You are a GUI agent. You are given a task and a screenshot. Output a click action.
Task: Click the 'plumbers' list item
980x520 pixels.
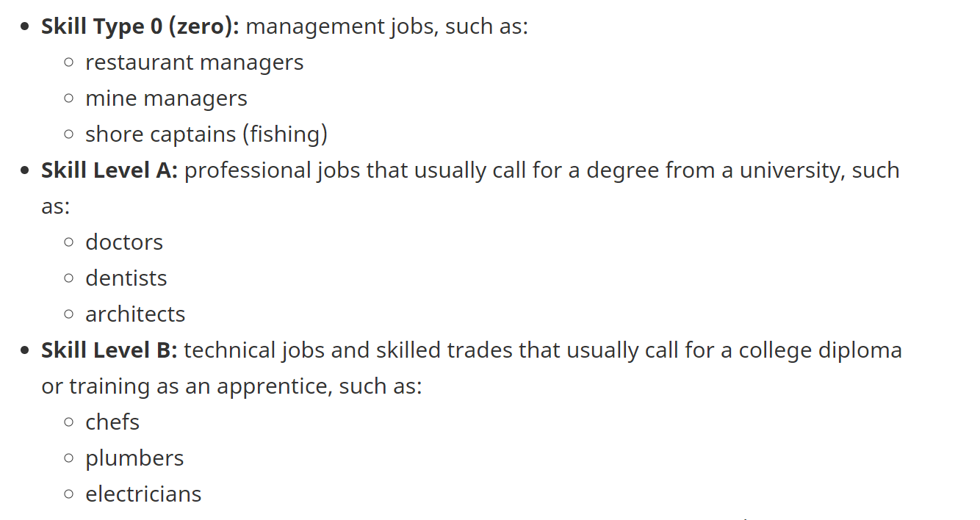click(x=134, y=458)
